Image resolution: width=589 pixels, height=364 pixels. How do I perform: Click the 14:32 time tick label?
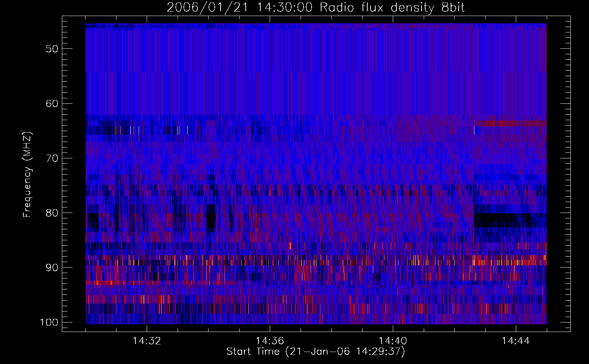pos(147,341)
